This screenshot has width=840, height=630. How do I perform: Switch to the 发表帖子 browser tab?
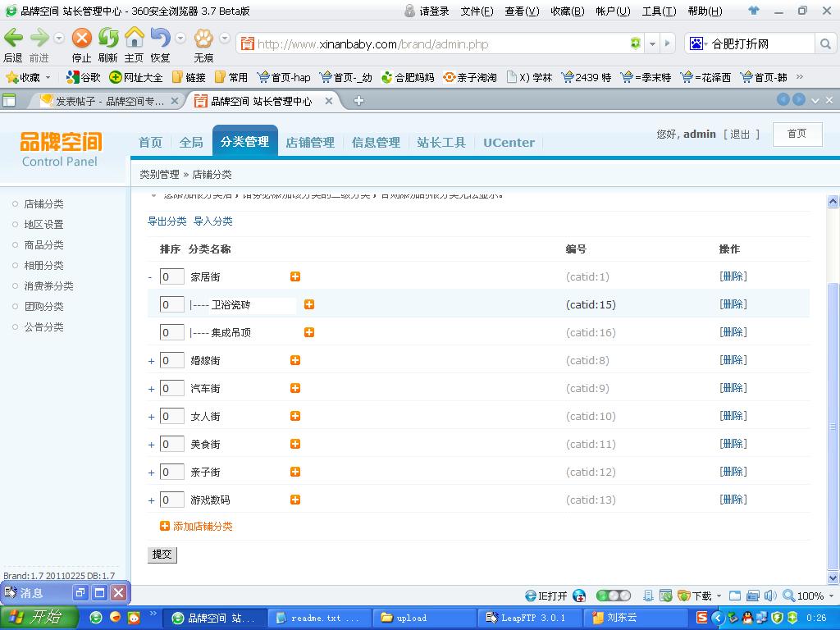[108, 101]
